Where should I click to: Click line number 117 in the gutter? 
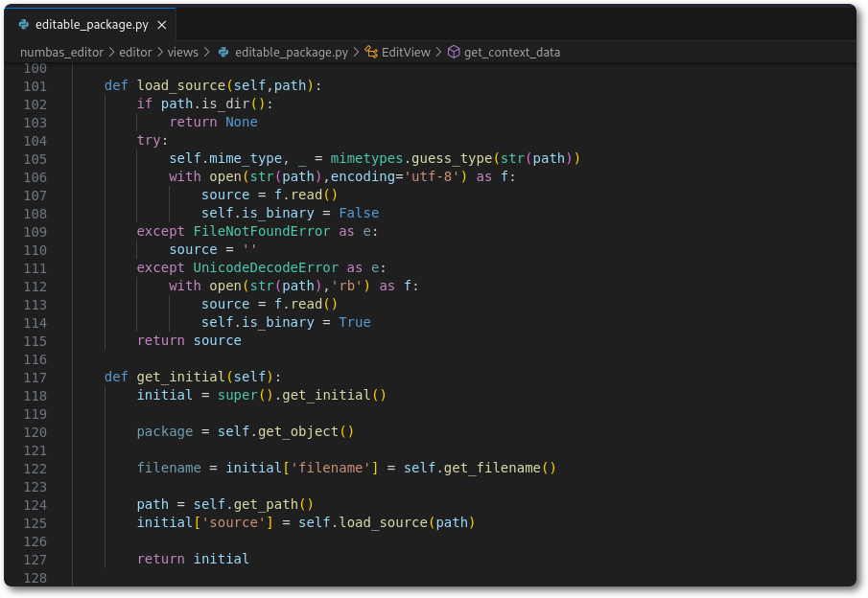[x=35, y=378]
